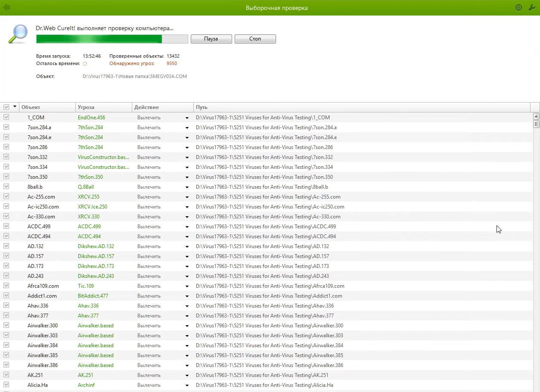Open the action dropdown for Airwalker.300
The height and width of the screenshot is (392, 540).
pos(187,326)
